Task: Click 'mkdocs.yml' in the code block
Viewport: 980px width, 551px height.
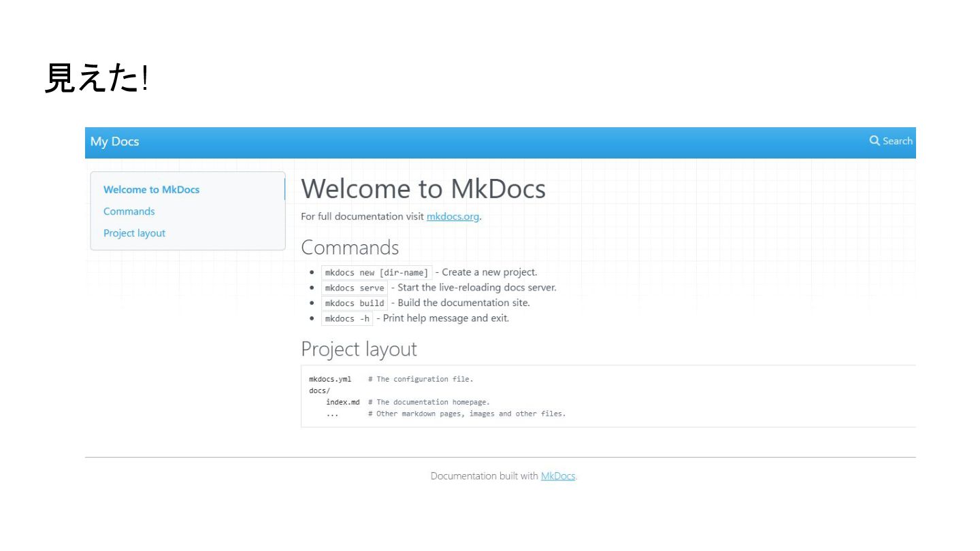Action: point(330,379)
